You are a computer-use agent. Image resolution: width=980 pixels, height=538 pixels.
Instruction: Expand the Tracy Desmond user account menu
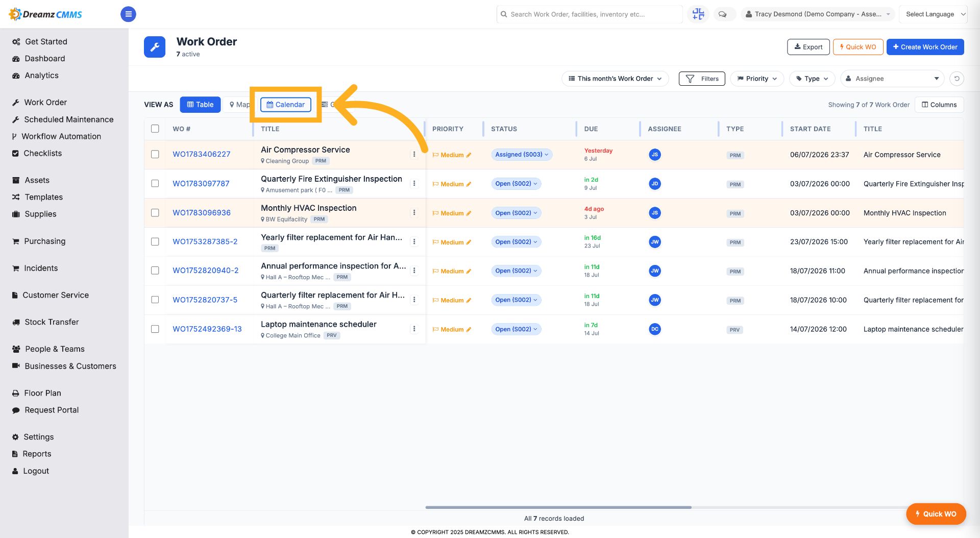click(x=818, y=14)
